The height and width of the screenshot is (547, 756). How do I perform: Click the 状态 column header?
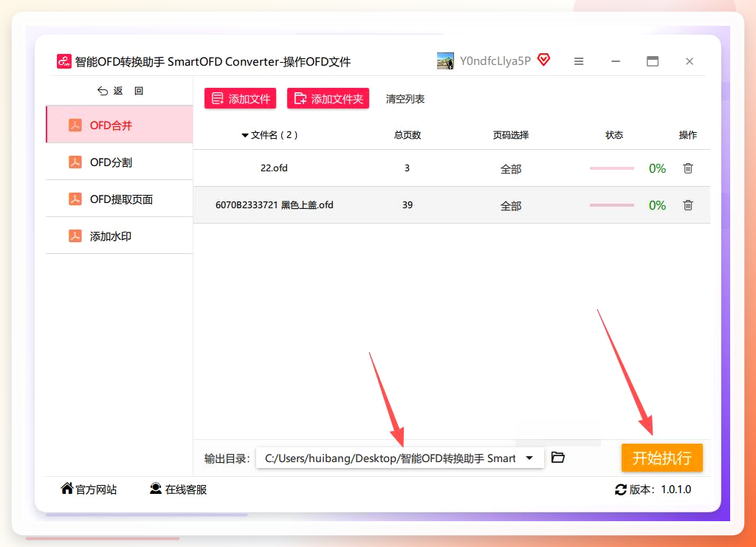[614, 135]
